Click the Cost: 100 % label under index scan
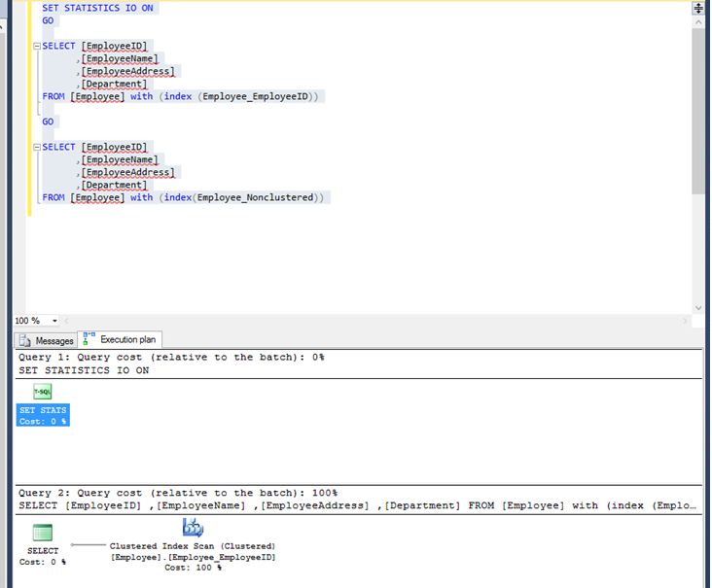Viewport: 712px width, 588px height. [194, 568]
